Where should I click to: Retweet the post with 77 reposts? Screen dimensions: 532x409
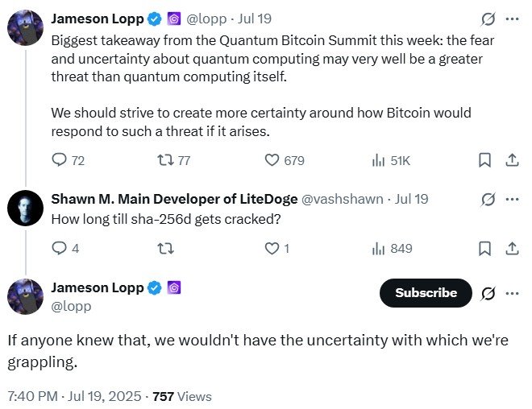coord(166,160)
